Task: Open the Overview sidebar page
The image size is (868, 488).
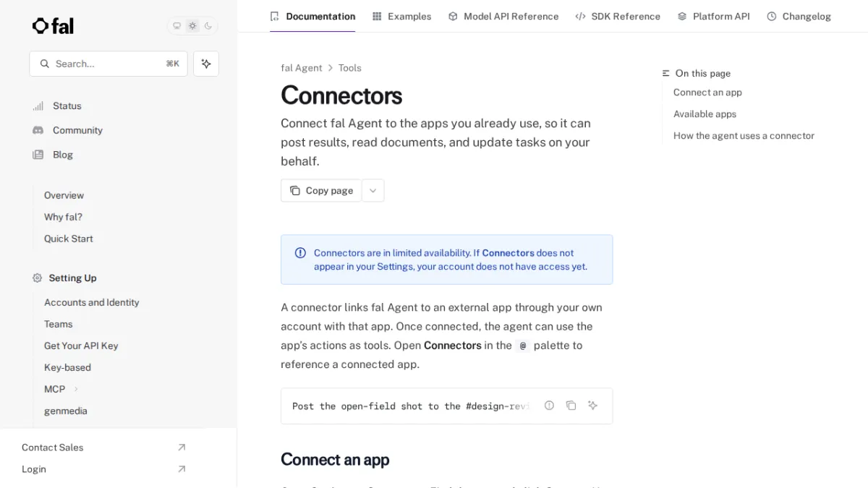Action: point(64,195)
